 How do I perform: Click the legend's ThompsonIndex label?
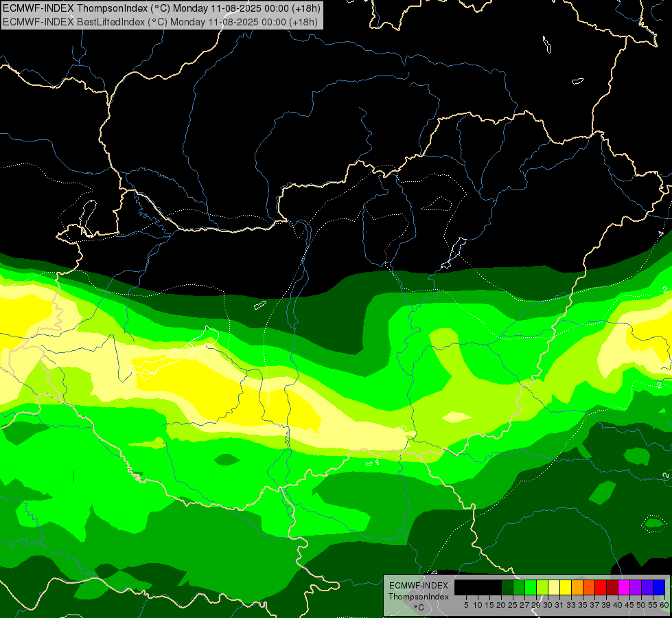419,597
